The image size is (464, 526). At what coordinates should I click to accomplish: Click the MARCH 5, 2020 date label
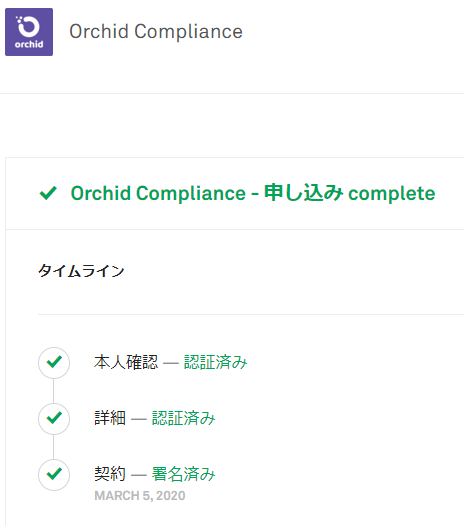[140, 495]
